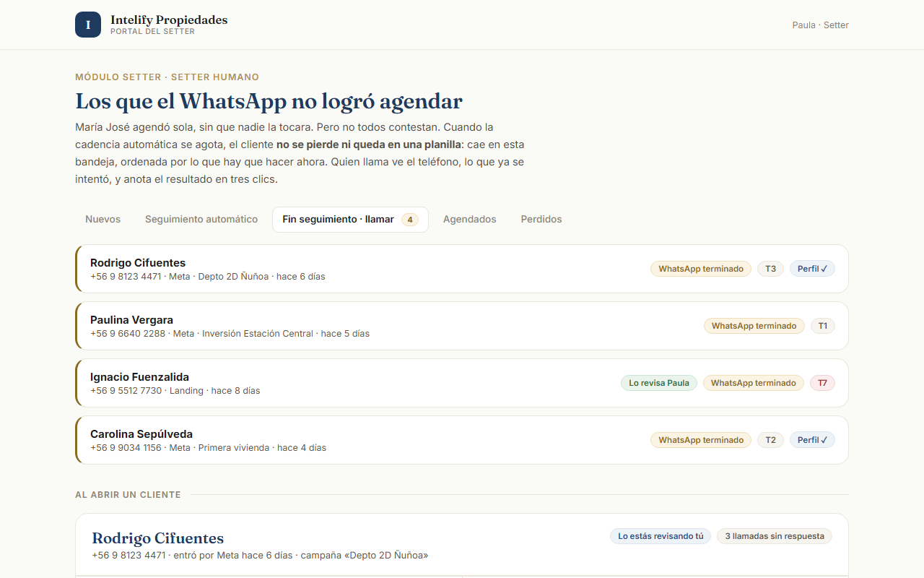Click AL ABRIR UN CLIENTE section label
Screen dimensions: 924x578
point(128,495)
